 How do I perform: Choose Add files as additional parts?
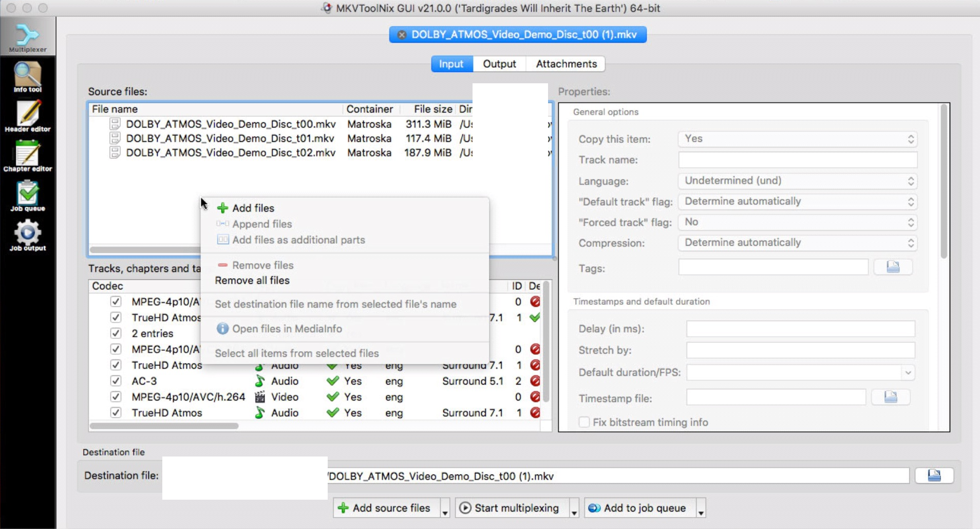(x=345, y=240)
